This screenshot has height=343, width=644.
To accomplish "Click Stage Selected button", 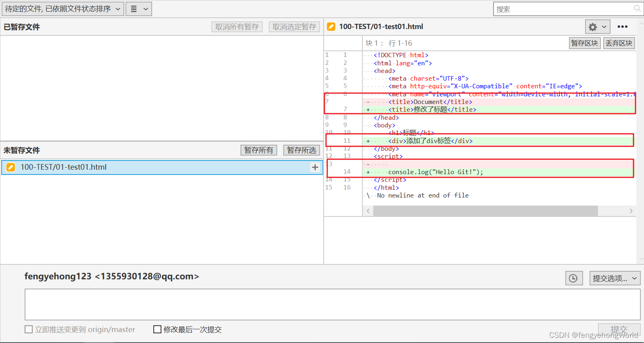I will 301,150.
